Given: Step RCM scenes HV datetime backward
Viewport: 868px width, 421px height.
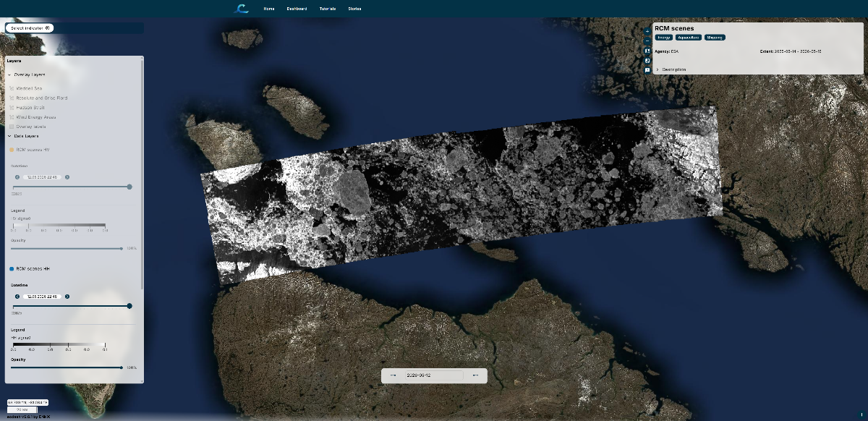Looking at the screenshot, I should click(x=17, y=177).
